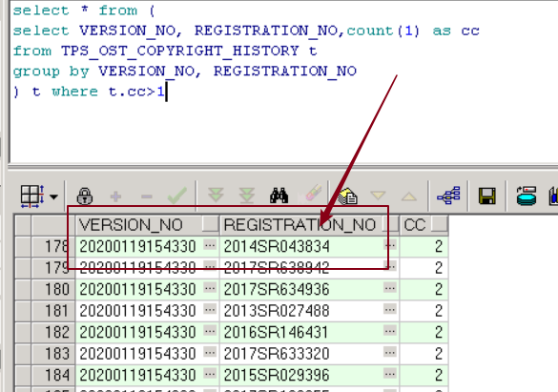Screen dimensions: 558x392
Task: Click the insert record plus icon
Action: 115,196
